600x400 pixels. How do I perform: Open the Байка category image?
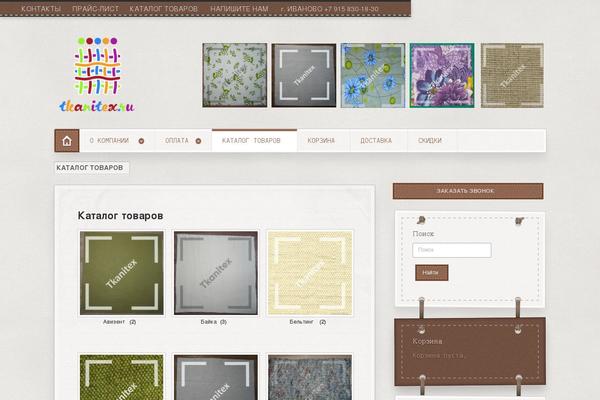(x=216, y=273)
